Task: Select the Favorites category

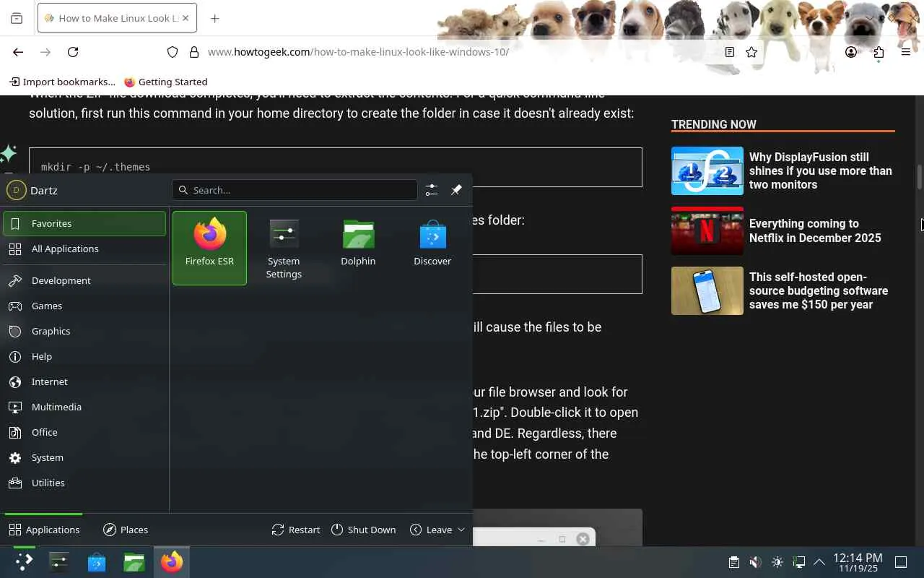Action: 84,223
